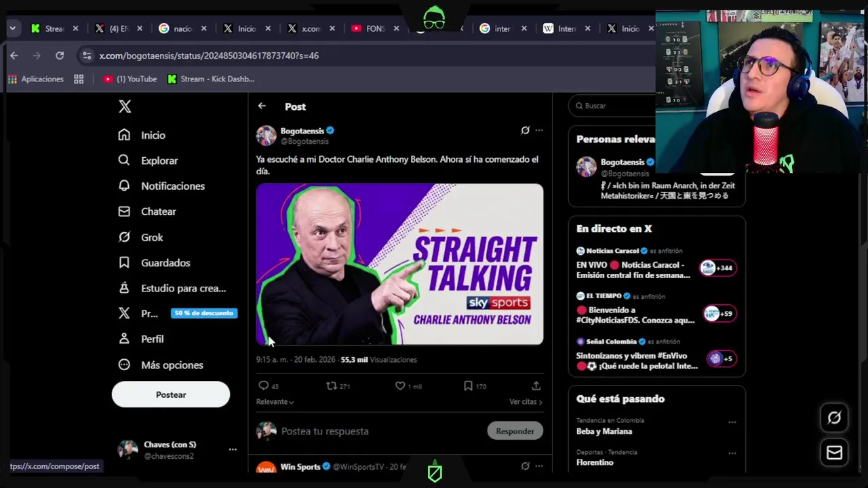Viewport: 868px width, 488px height.
Task: Open Aplicaciones bookmark
Action: point(36,79)
